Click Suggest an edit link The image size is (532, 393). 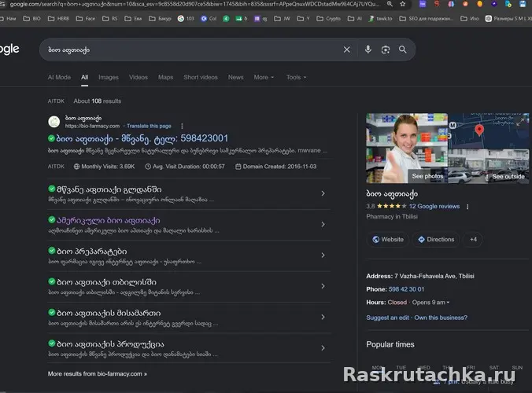387,318
